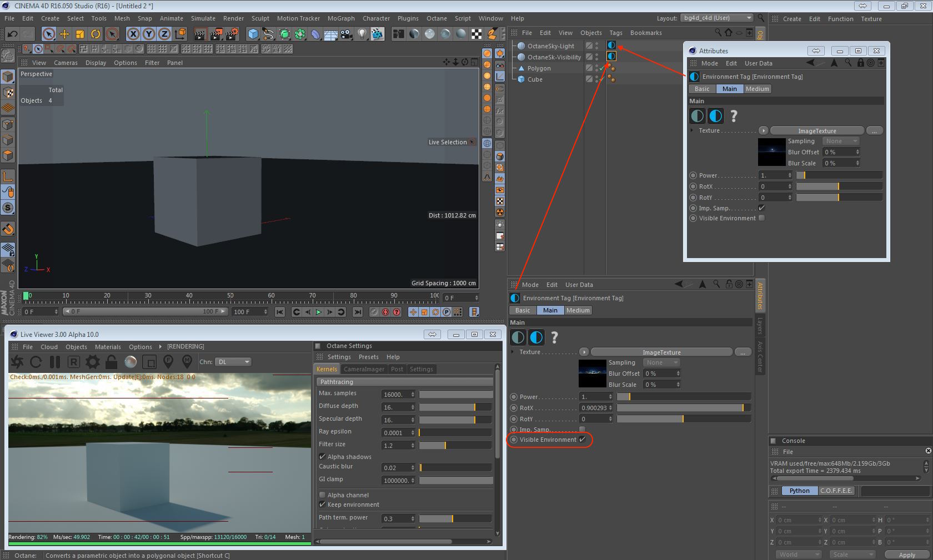Toggle the Alpha shadows checkbox
The image size is (933, 560).
point(322,457)
